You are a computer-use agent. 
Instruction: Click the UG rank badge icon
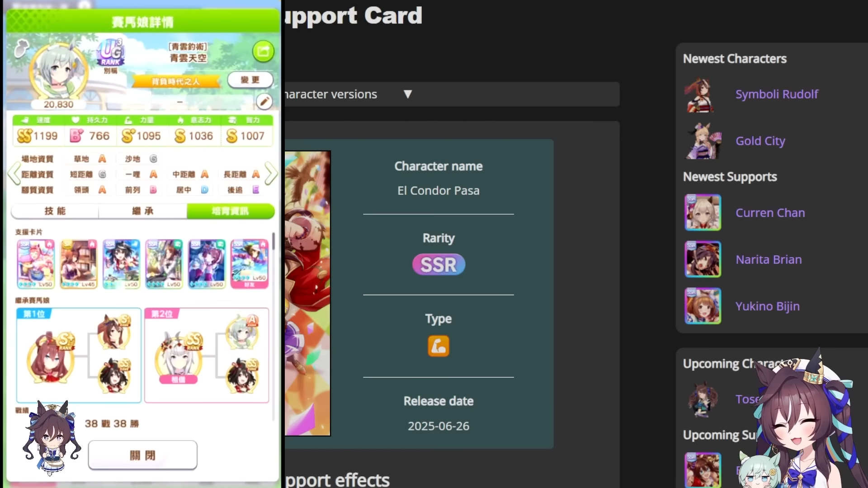[110, 54]
